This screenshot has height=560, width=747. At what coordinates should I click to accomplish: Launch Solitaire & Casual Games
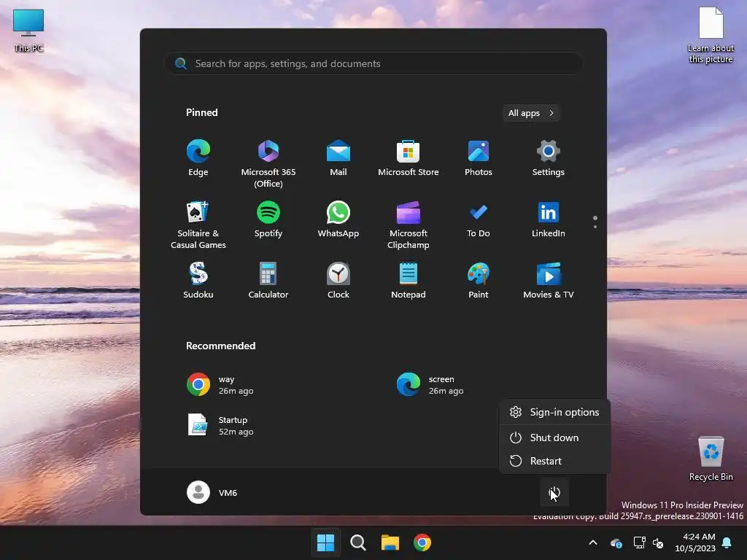(x=198, y=225)
